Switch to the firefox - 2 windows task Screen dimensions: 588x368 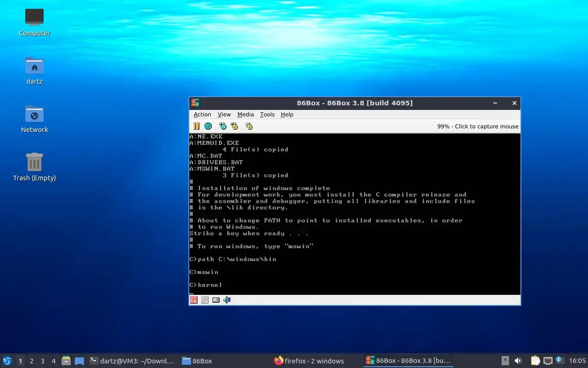pos(316,361)
